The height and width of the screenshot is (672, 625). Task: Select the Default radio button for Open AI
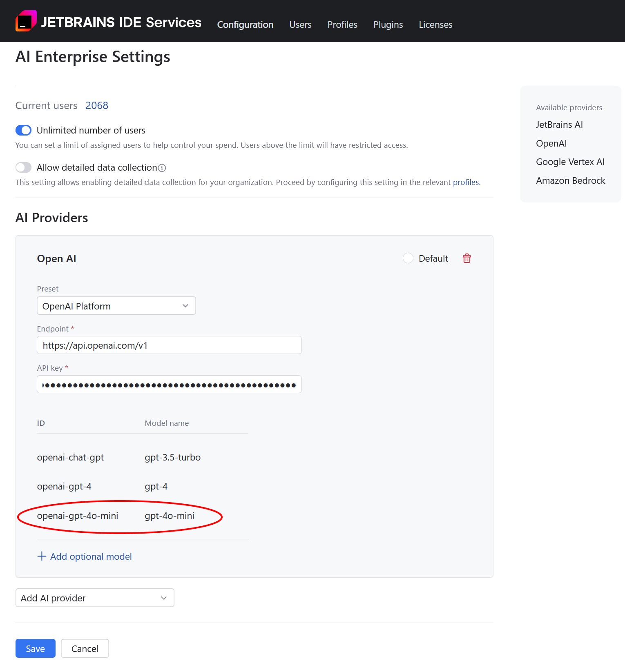408,258
